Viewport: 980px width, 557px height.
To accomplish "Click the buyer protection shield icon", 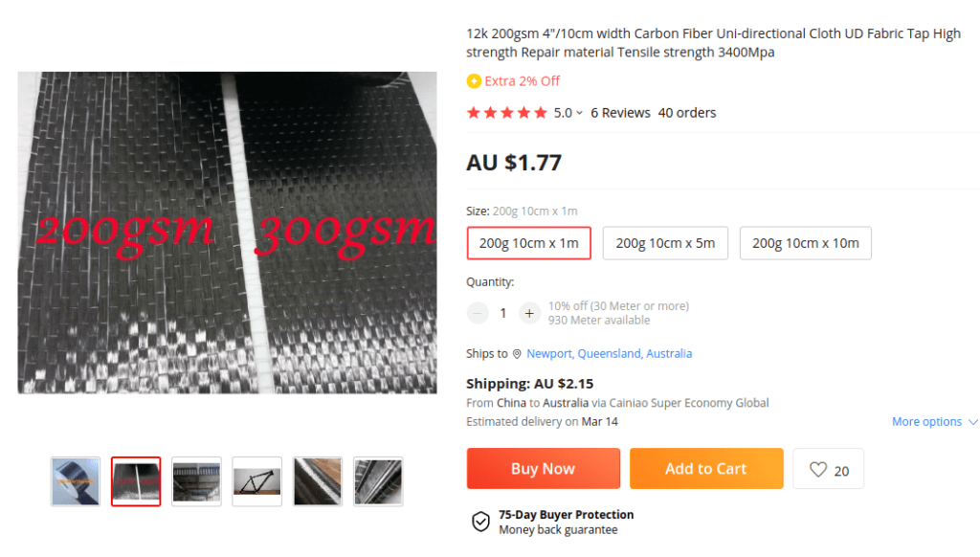I will (480, 522).
